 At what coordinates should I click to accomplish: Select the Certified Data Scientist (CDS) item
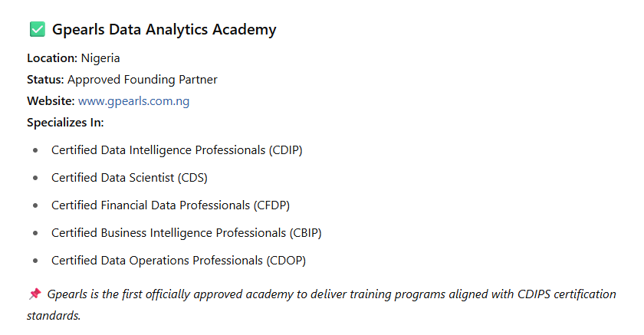130,178
